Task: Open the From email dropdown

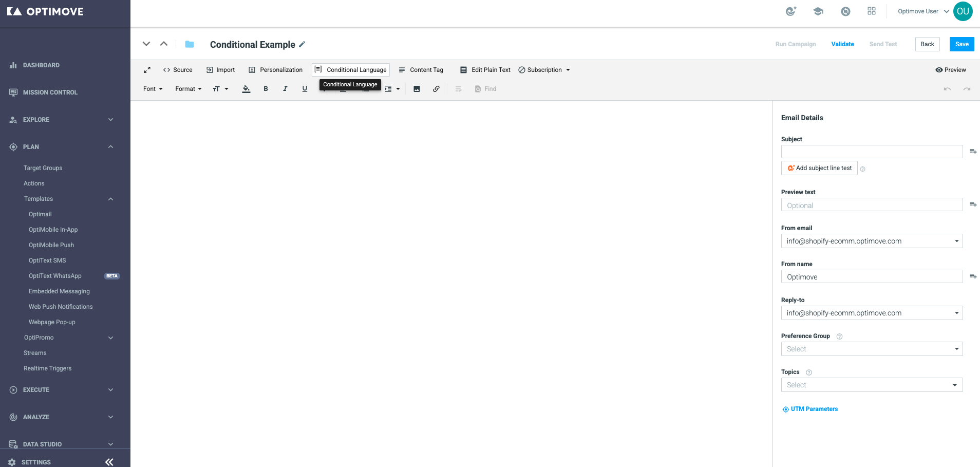Action: tap(872, 241)
